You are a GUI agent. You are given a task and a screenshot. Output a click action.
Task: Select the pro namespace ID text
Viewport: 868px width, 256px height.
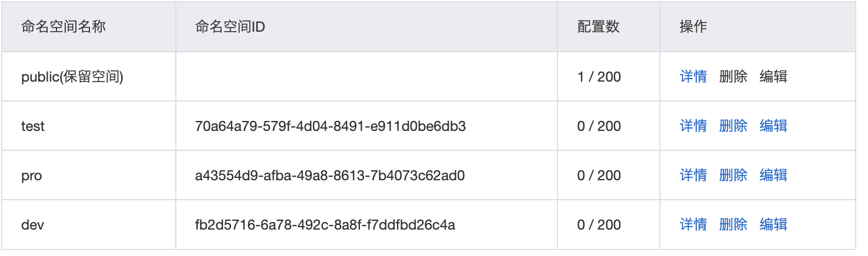click(330, 175)
